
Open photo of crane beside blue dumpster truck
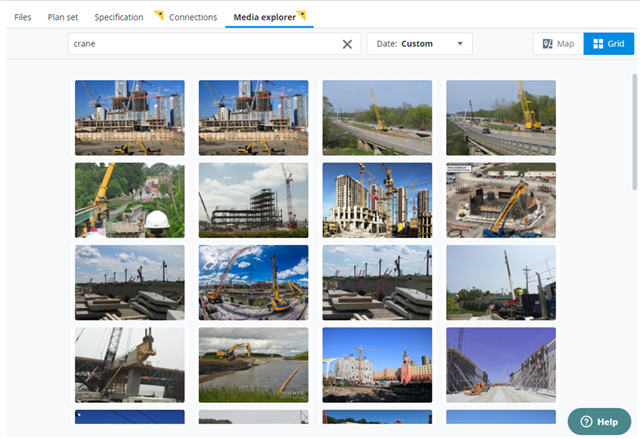point(501,282)
